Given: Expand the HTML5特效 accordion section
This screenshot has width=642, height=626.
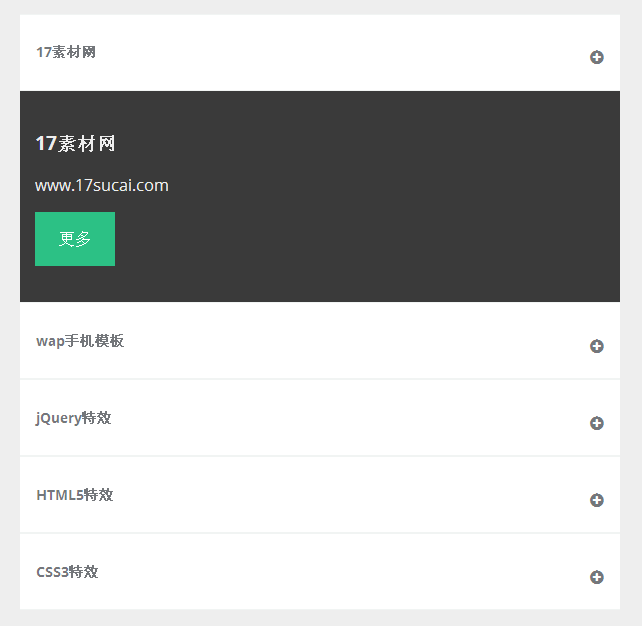Looking at the screenshot, I should click(320, 495).
